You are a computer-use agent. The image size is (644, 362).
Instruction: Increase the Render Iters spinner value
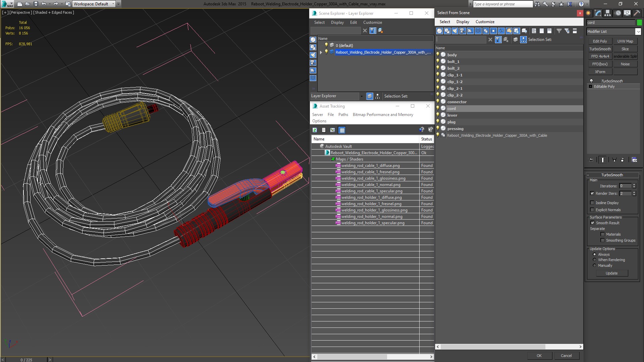click(634, 192)
